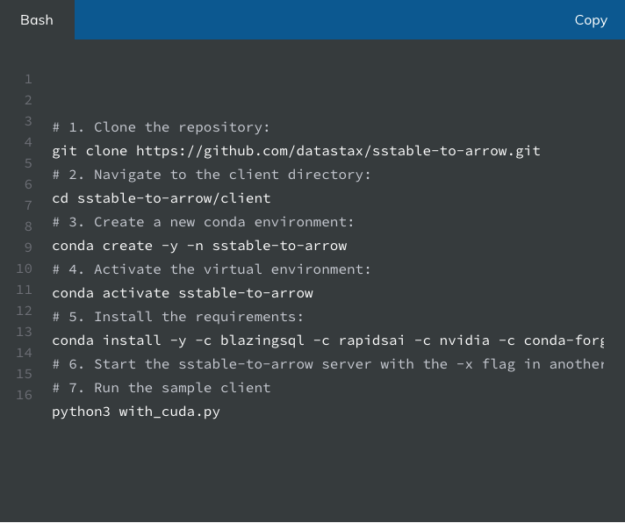
Task: Copy the code snippet with Copy button
Action: tap(591, 20)
